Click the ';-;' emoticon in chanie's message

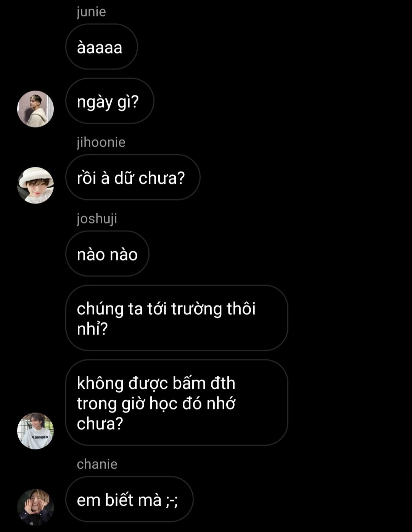[x=172, y=500]
